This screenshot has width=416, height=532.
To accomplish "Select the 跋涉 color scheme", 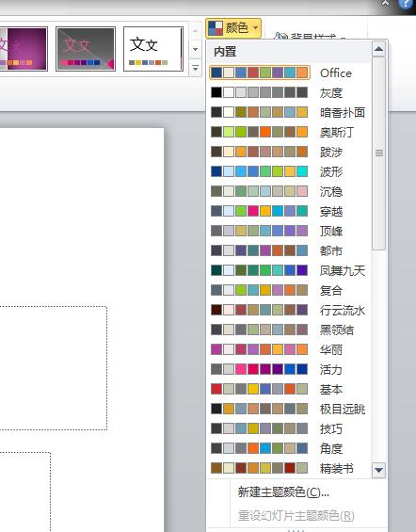I will 289,152.
